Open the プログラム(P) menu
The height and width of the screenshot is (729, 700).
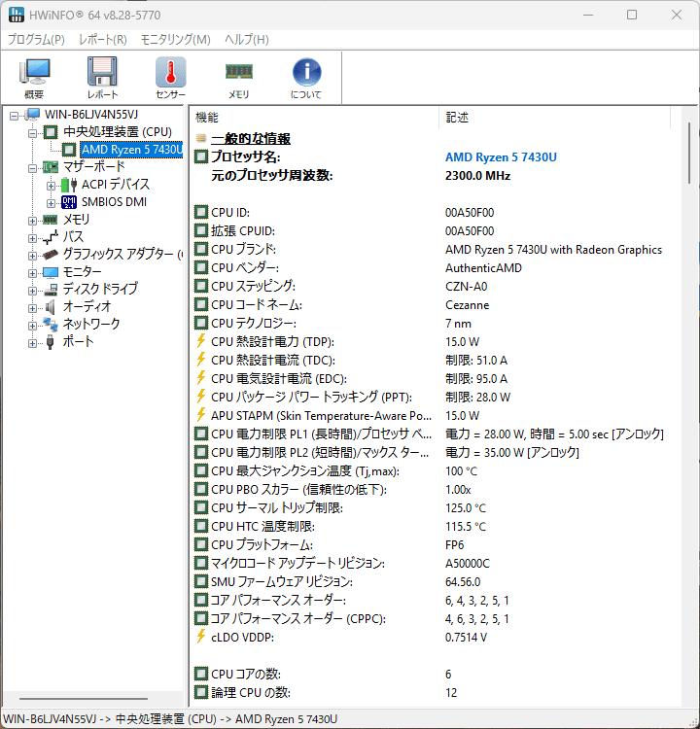36,39
